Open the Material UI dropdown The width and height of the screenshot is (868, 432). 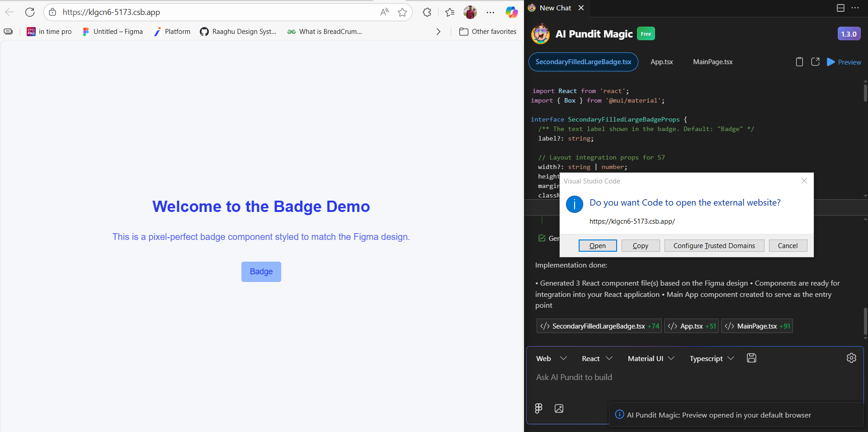pyautogui.click(x=651, y=358)
